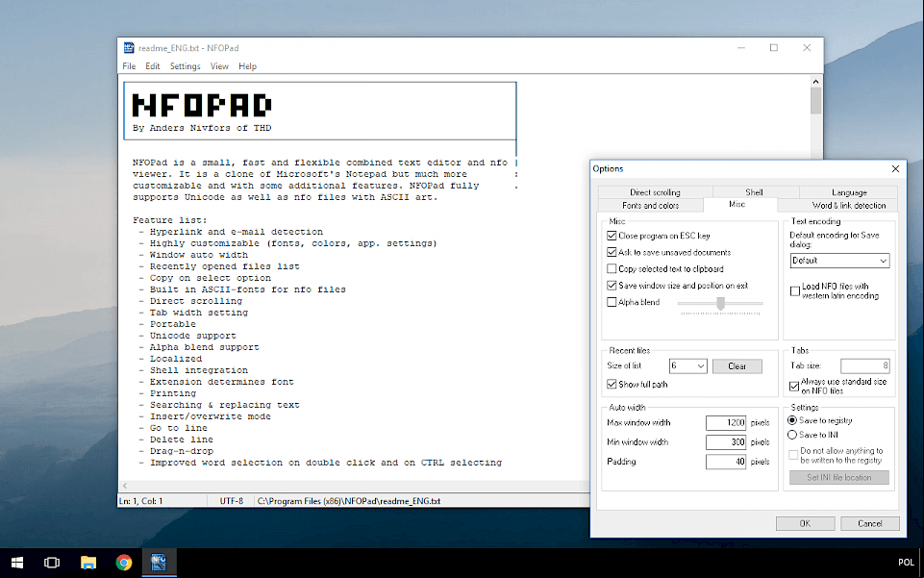Click the horizontal scroll left arrow
Screen dimensions: 924x578
(124, 486)
